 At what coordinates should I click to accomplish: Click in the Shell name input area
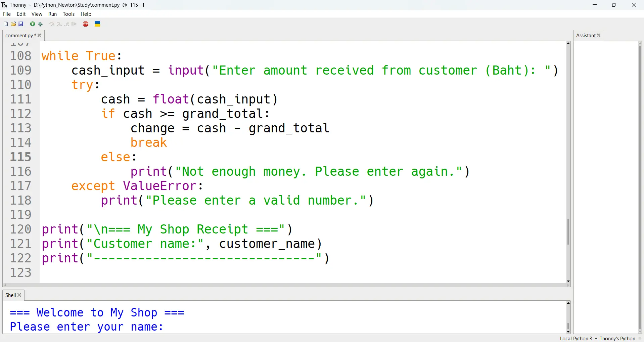point(235,327)
